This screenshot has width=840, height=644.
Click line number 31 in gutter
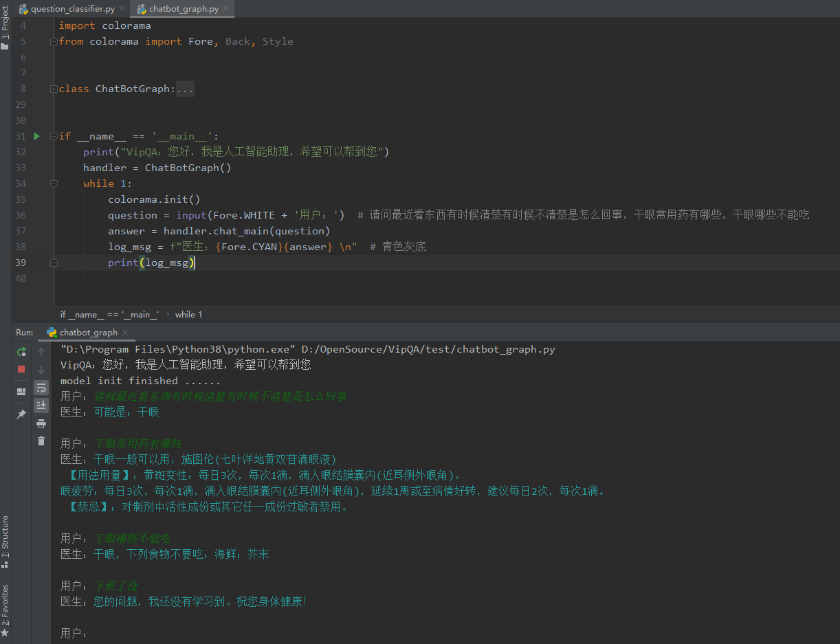click(20, 136)
